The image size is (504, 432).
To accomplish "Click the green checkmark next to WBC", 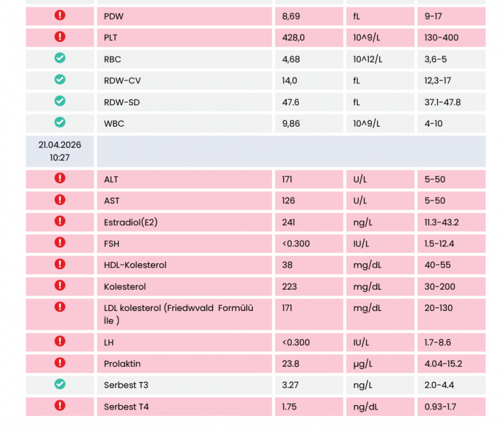I will [x=60, y=122].
